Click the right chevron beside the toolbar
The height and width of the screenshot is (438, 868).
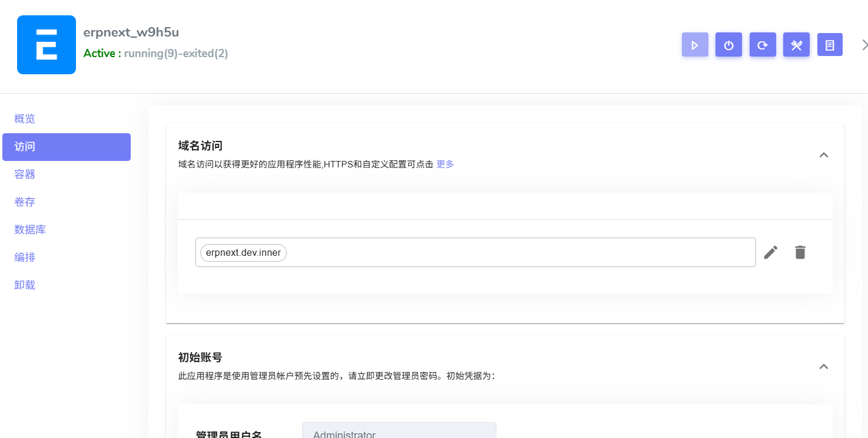[864, 44]
